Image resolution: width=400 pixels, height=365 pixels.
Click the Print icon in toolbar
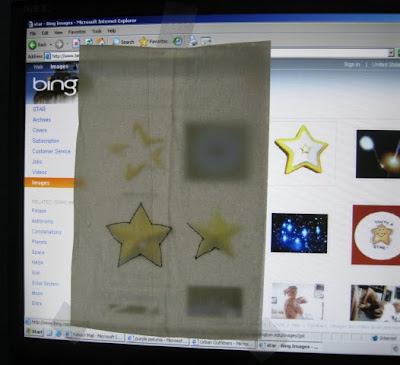193,41
